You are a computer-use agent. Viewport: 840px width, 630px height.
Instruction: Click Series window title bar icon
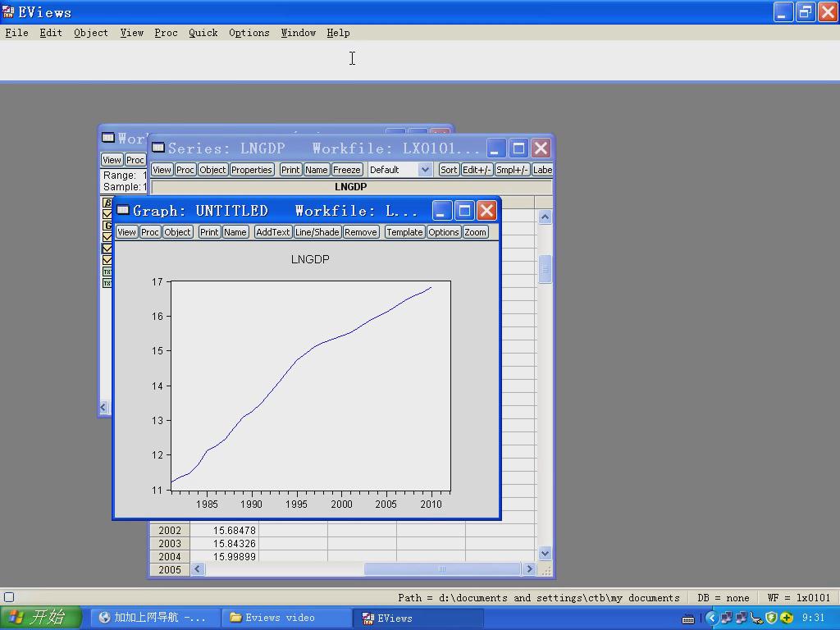click(158, 148)
